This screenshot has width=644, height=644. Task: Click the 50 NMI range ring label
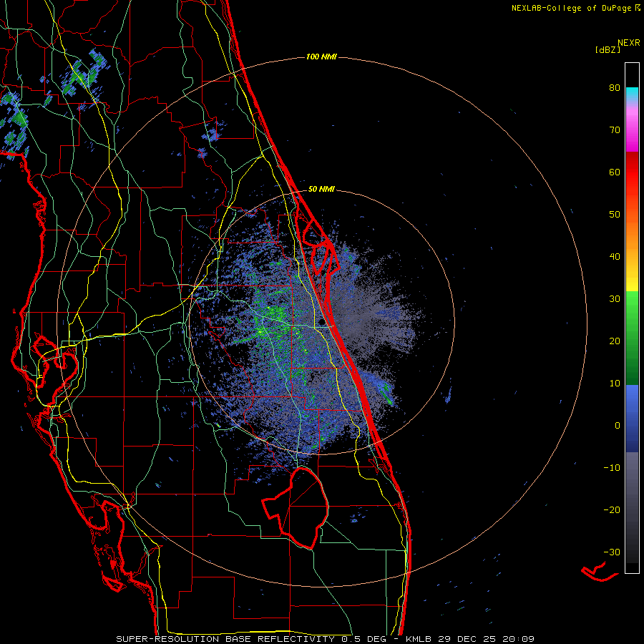click(321, 190)
